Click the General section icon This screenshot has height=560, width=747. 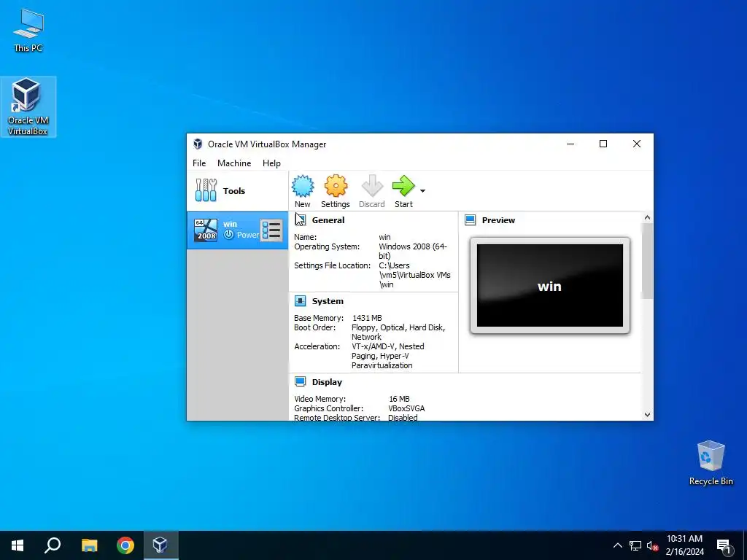point(300,219)
